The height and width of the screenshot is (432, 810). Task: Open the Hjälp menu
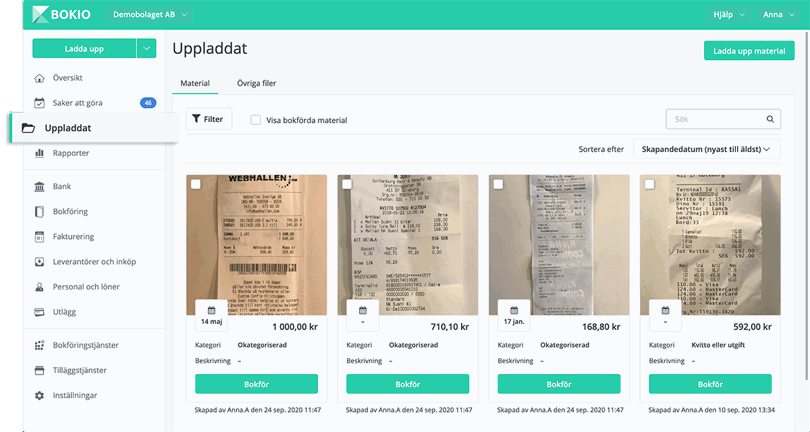727,15
